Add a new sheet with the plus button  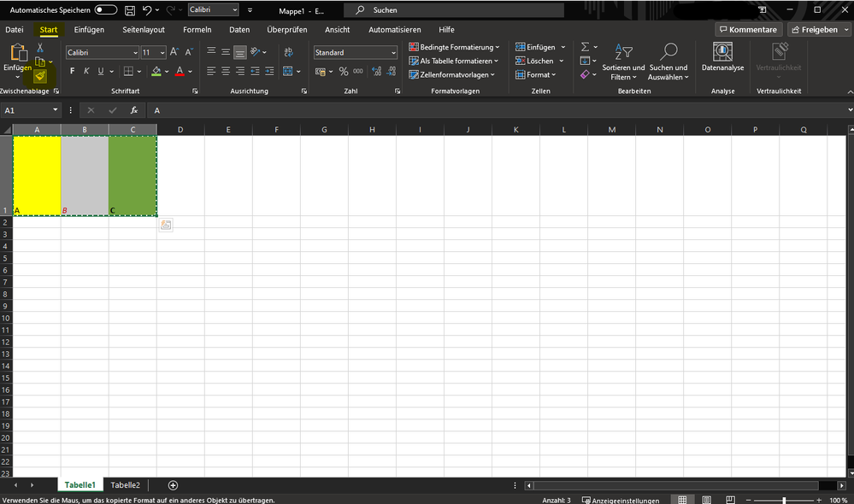(173, 485)
